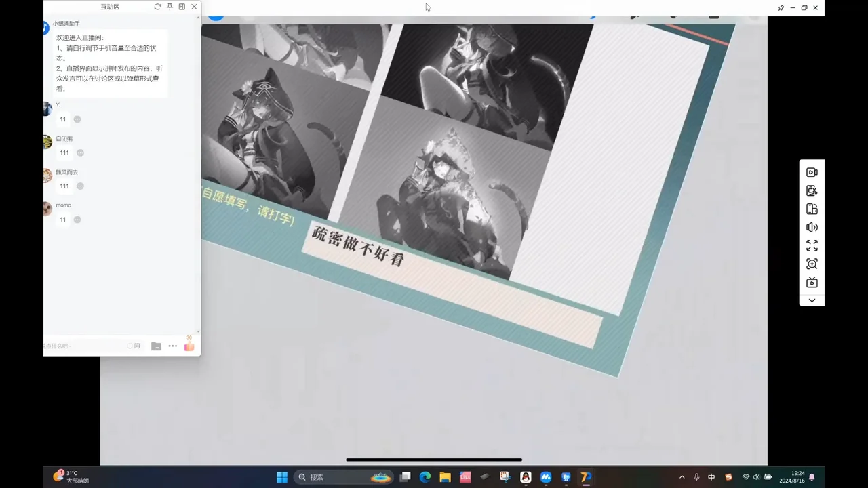Open the active 小鹅通 app in taskbar
868x488 pixels.
click(586, 477)
